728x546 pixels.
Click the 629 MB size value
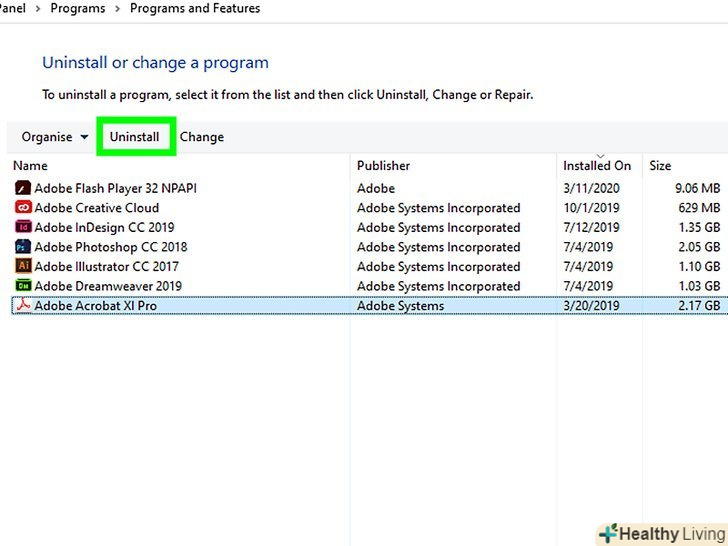pos(699,208)
